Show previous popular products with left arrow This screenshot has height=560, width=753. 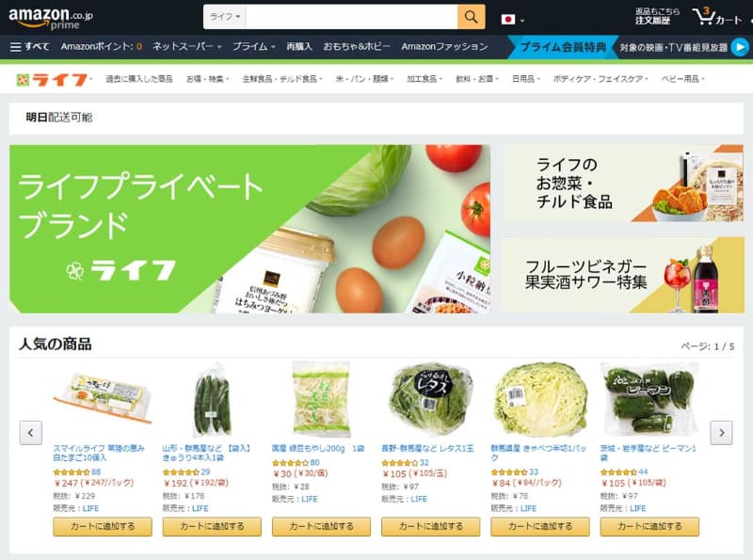(x=31, y=433)
